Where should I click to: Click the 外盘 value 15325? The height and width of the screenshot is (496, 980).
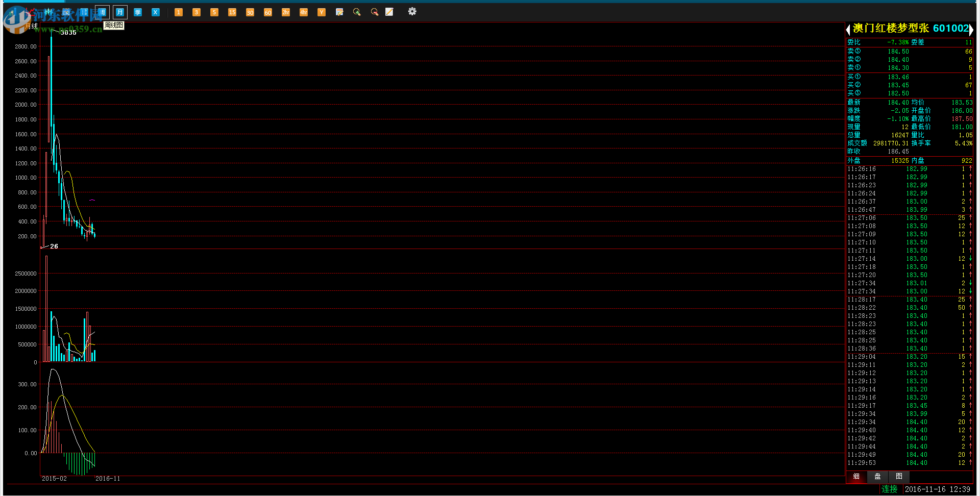pyautogui.click(x=900, y=161)
